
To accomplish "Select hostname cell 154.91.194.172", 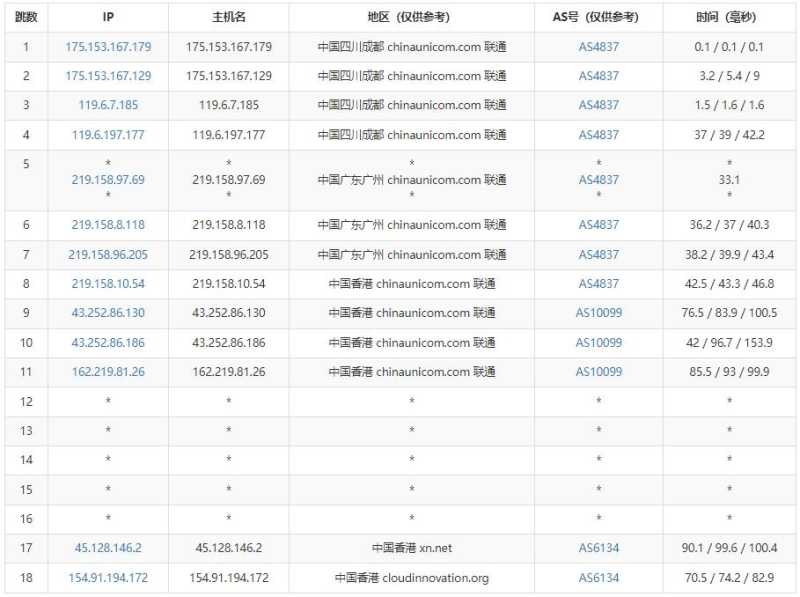I will [229, 578].
